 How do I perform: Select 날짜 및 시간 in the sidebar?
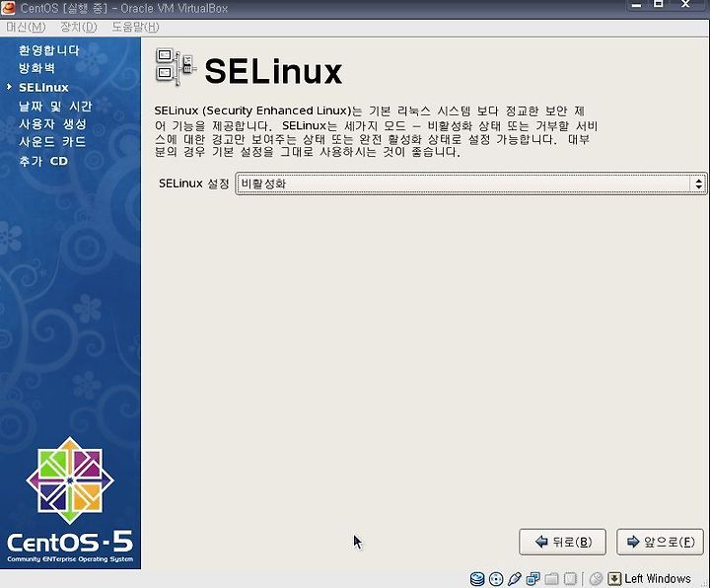pos(55,106)
